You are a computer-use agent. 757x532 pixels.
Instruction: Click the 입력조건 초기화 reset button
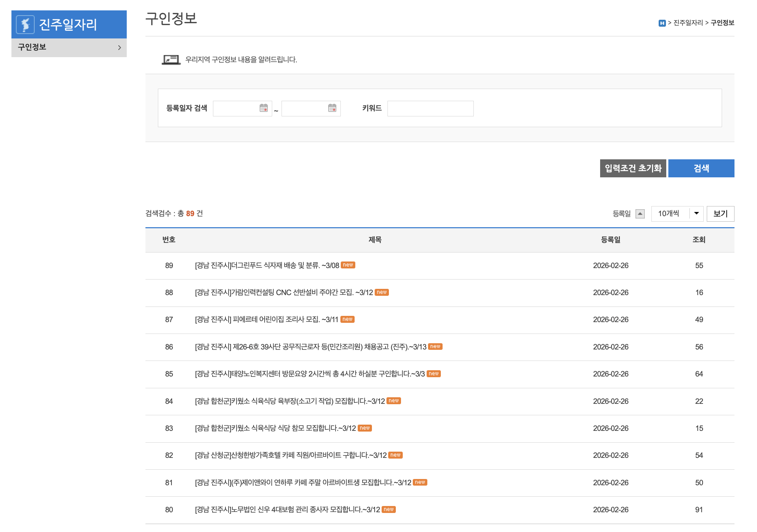[x=633, y=168]
